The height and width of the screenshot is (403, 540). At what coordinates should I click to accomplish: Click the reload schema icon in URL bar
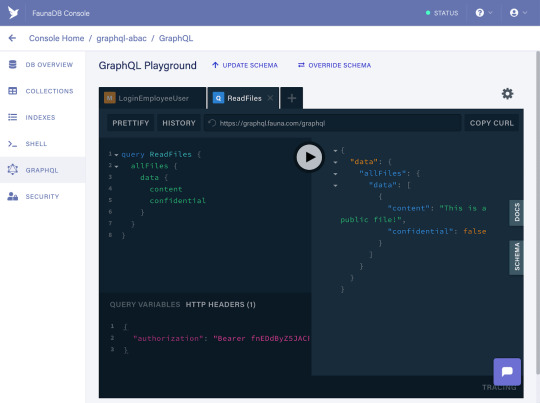pos(212,123)
